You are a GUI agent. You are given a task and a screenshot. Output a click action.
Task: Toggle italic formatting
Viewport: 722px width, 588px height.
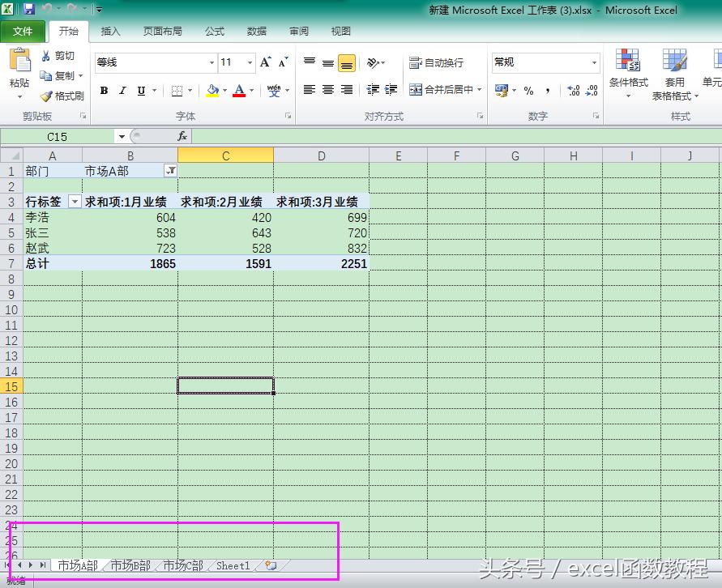(x=122, y=91)
